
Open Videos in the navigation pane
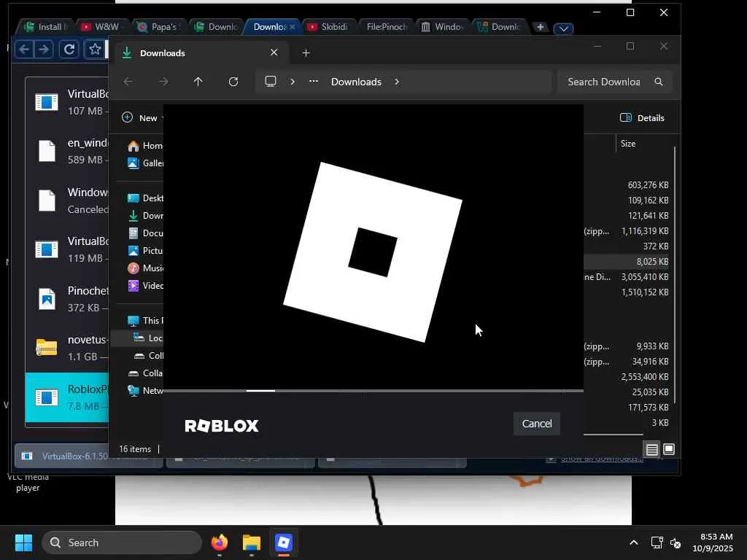[145, 286]
